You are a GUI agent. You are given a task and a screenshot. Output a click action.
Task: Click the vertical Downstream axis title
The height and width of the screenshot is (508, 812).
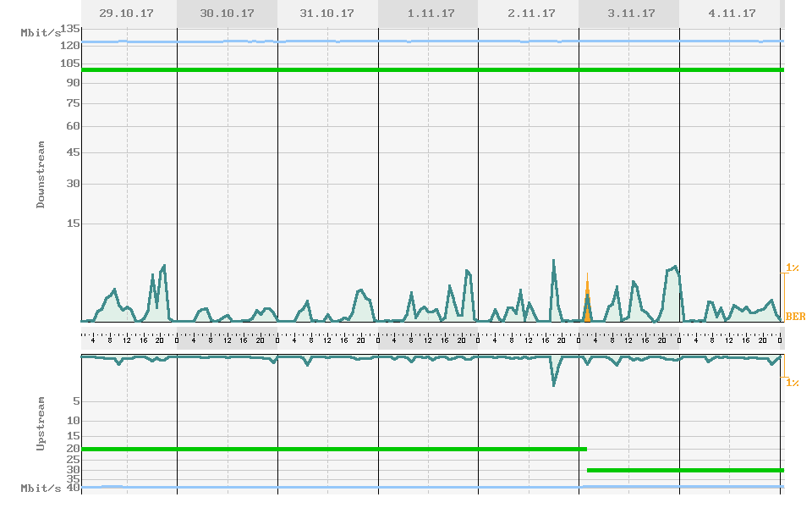41,174
